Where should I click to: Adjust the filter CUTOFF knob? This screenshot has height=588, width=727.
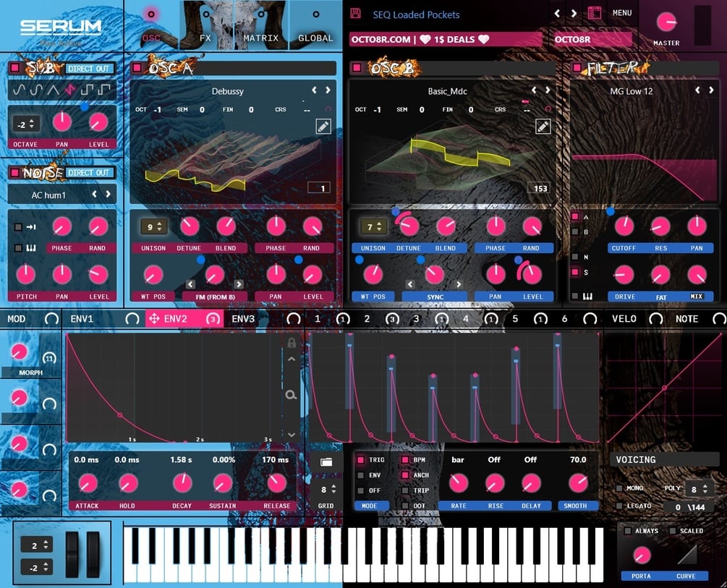(x=624, y=226)
